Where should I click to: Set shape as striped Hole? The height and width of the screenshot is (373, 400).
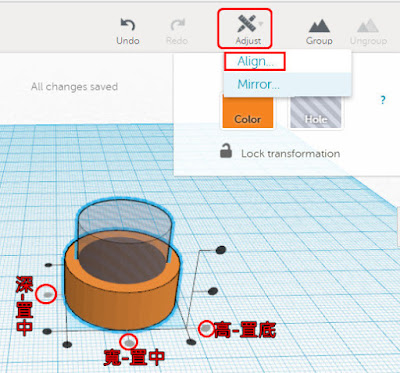click(316, 112)
